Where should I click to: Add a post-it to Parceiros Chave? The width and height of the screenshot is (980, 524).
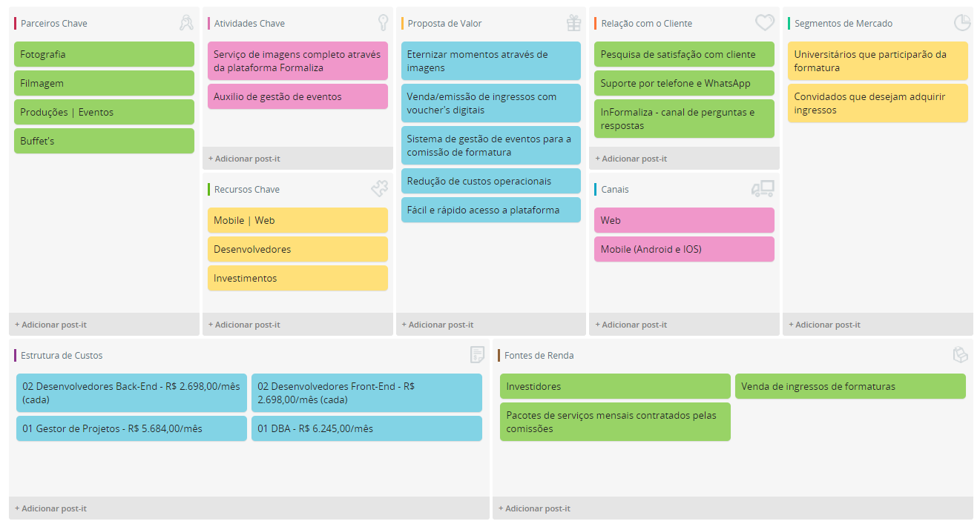coord(51,325)
